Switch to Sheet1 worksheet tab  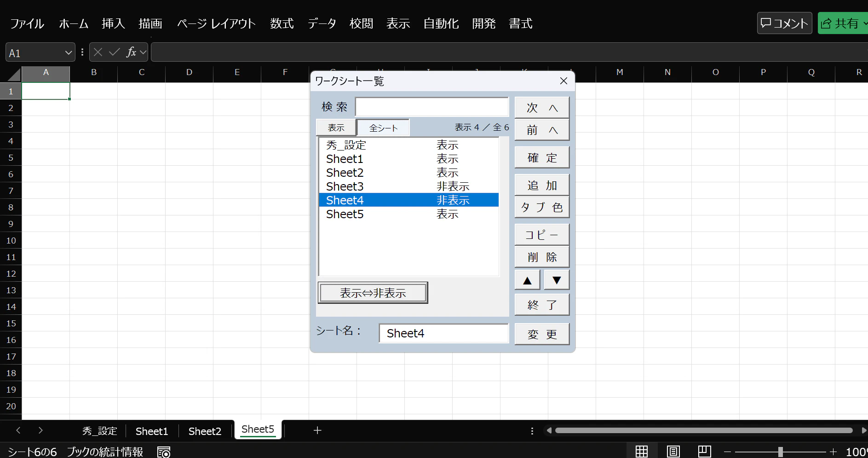[x=152, y=431]
